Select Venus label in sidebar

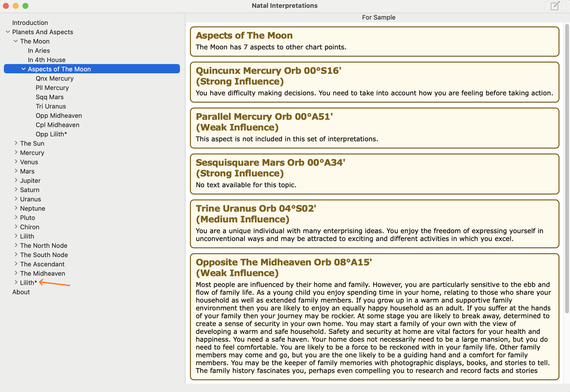(29, 162)
